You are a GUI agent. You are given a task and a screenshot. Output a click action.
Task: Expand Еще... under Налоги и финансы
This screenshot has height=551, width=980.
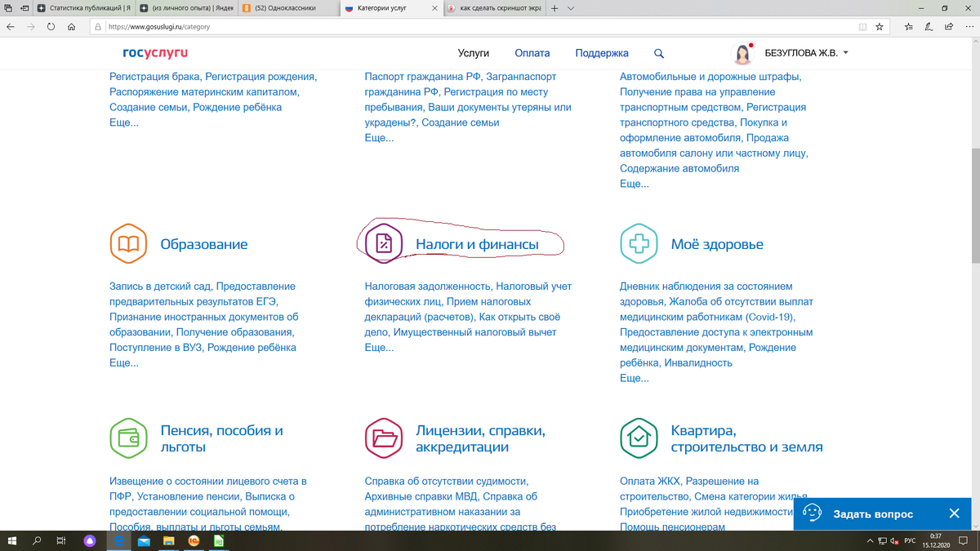tap(379, 348)
